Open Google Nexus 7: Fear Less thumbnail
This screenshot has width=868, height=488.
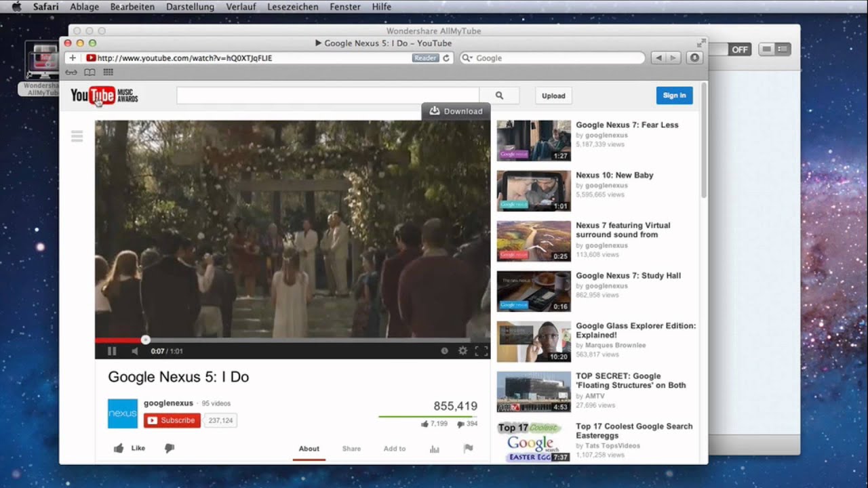tap(534, 141)
